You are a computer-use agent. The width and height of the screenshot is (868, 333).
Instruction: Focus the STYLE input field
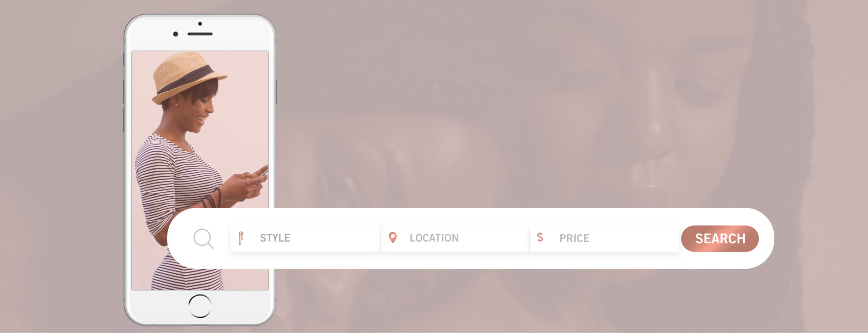[x=305, y=238]
